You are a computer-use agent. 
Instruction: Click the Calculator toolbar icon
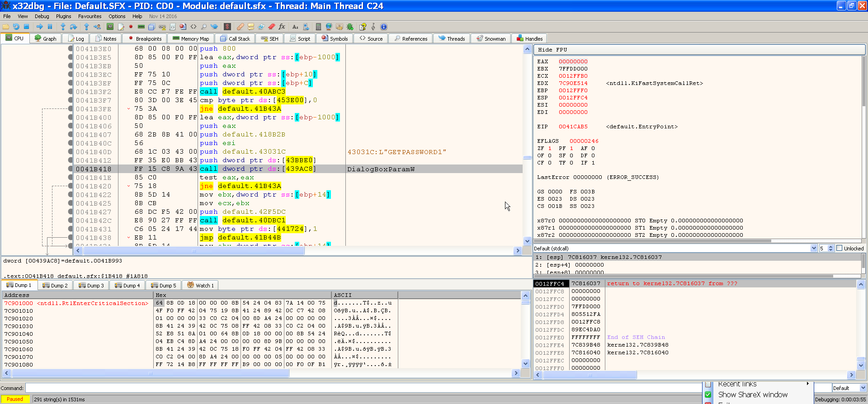[x=318, y=27]
